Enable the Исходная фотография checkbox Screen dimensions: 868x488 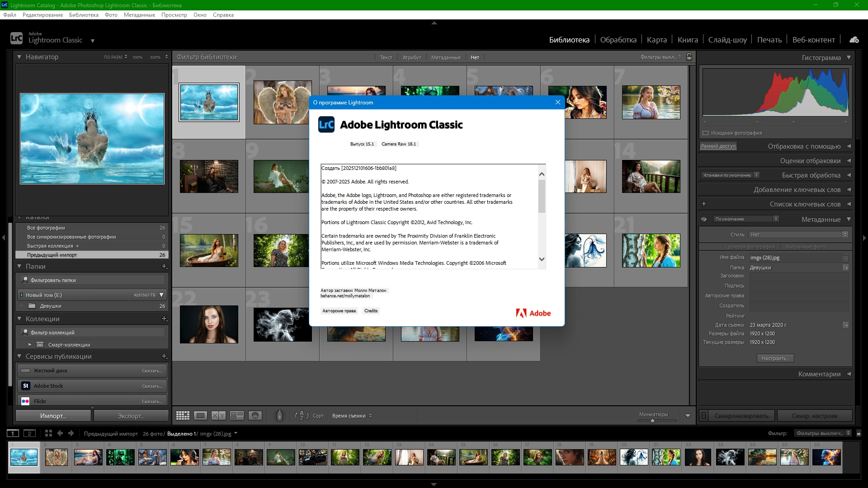[705, 133]
